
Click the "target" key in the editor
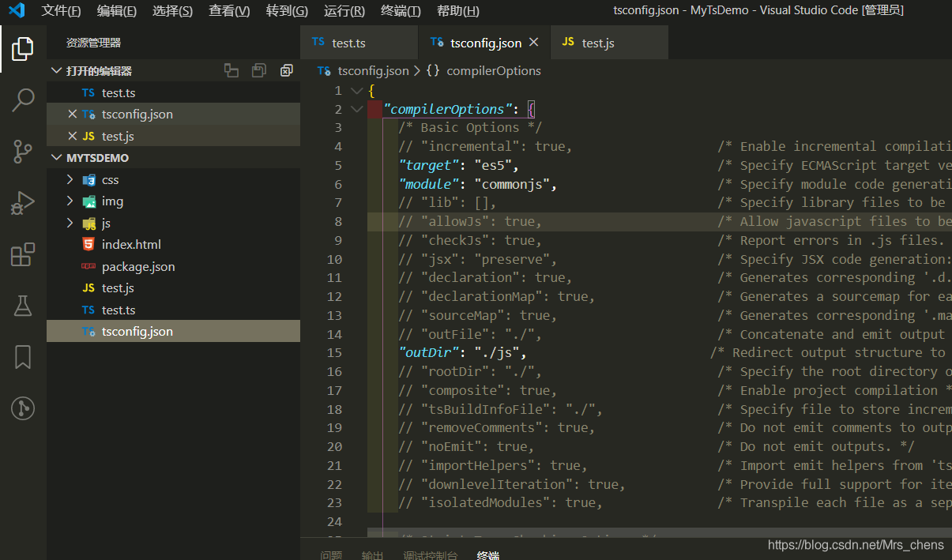[428, 166]
